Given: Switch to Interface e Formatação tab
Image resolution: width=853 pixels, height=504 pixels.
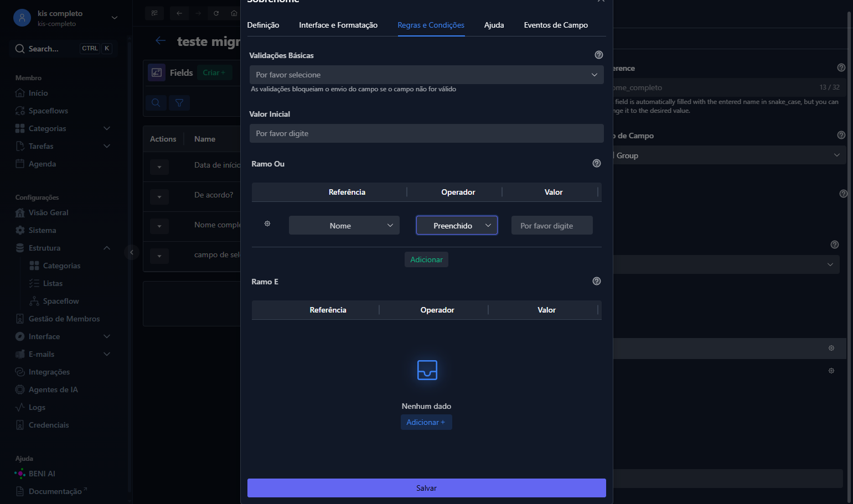Looking at the screenshot, I should point(338,25).
